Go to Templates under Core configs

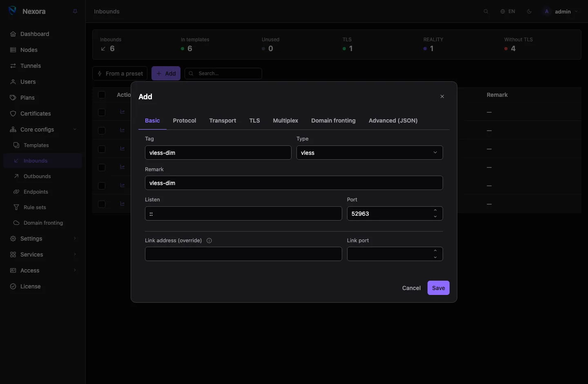click(43, 145)
